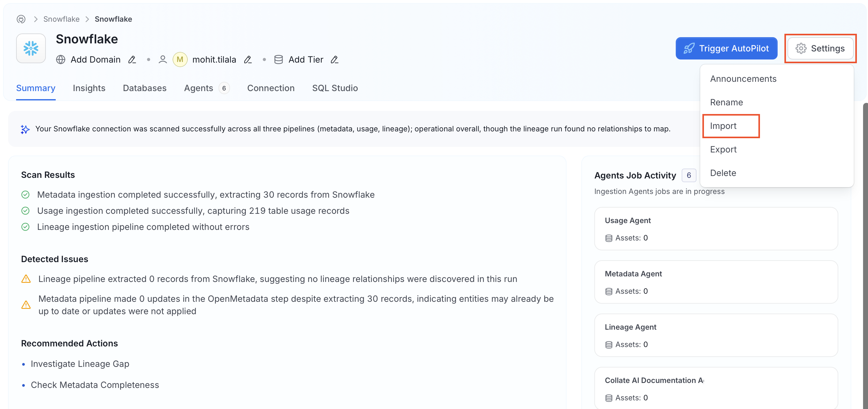Click the Agents Job Activity count badge
The width and height of the screenshot is (868, 409).
(x=689, y=175)
